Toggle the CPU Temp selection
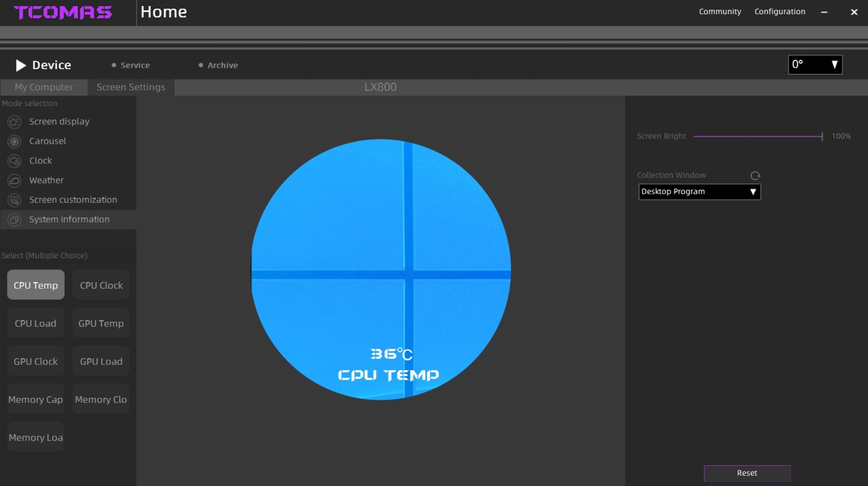 click(x=36, y=285)
